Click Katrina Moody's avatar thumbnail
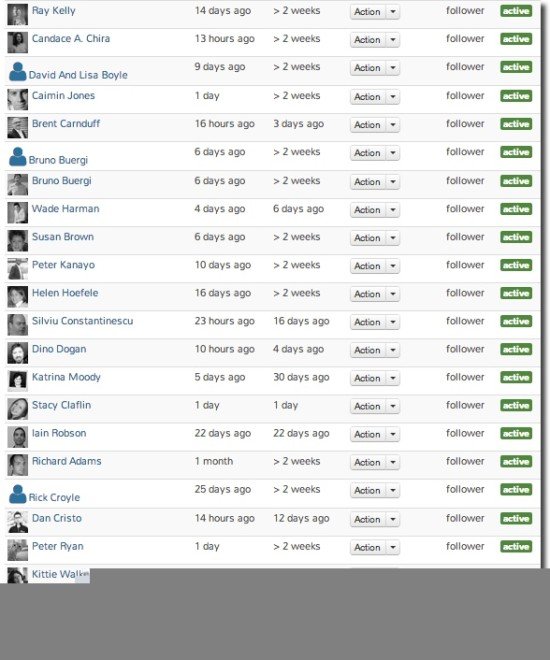 [x=18, y=381]
